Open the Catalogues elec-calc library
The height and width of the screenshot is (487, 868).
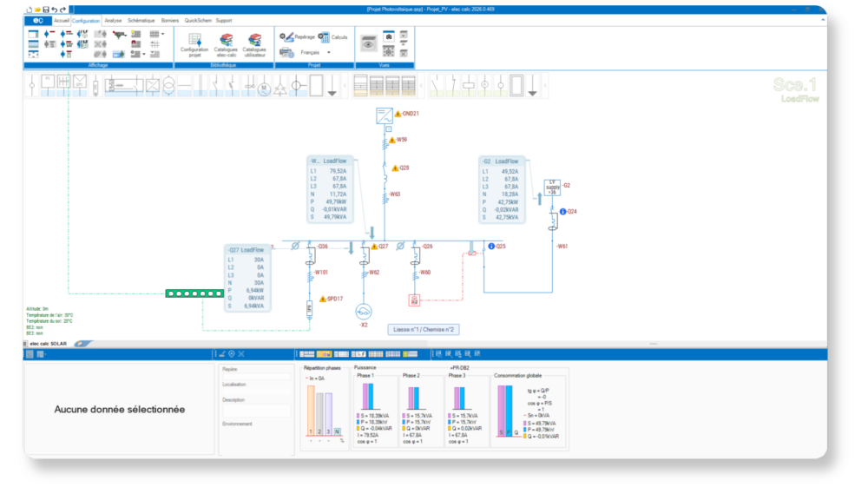tap(227, 44)
